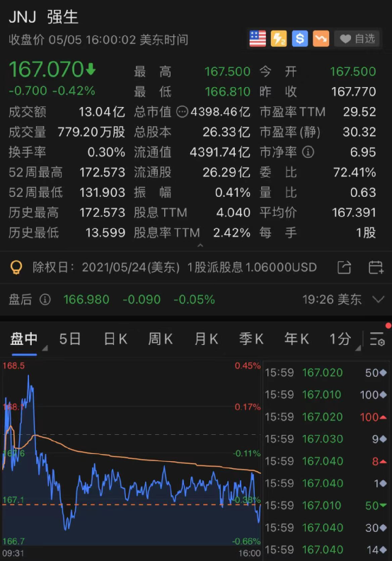The width and height of the screenshot is (392, 561).
Task: Tap the 52周最高 value 172.573
Action: coord(102,172)
